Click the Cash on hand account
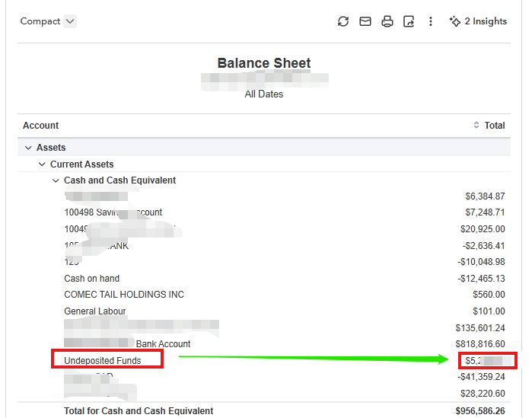The width and height of the screenshot is (532, 418). click(x=92, y=279)
